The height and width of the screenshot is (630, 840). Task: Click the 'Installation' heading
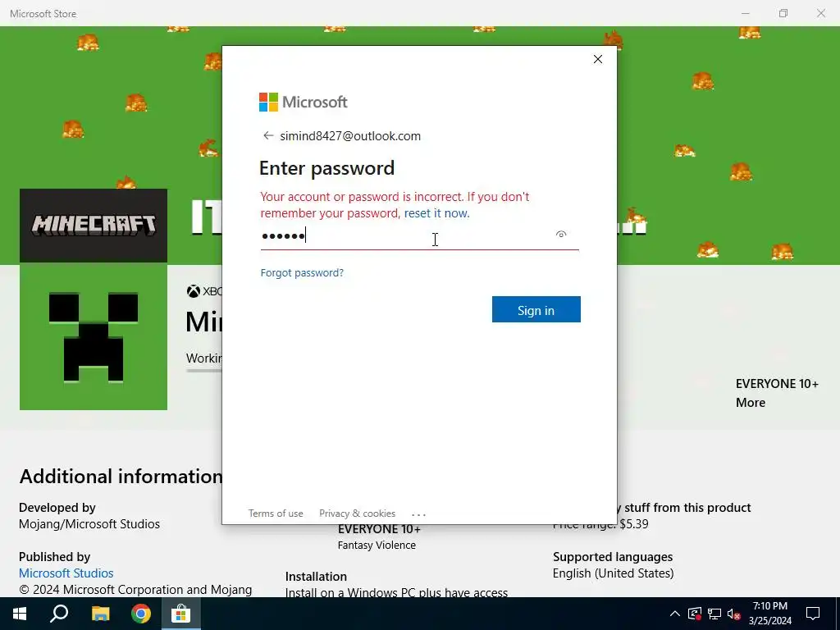(x=316, y=577)
